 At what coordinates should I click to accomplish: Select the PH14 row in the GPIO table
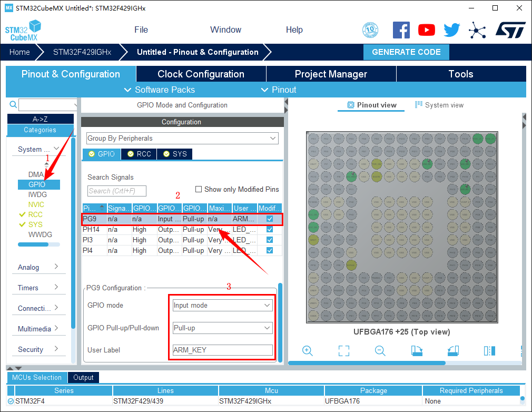click(182, 229)
